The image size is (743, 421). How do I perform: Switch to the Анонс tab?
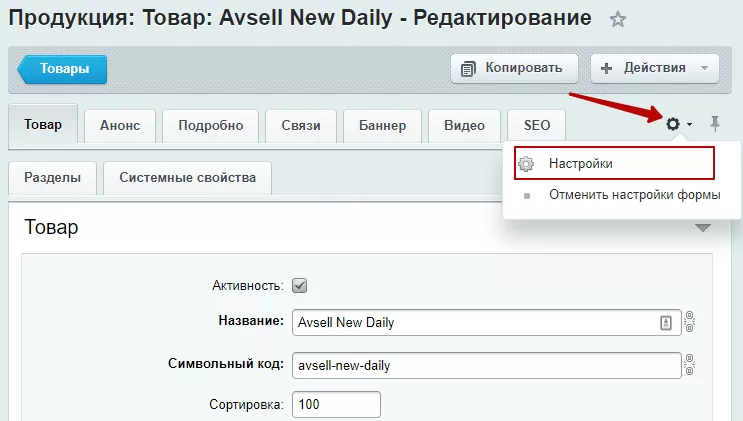click(120, 126)
